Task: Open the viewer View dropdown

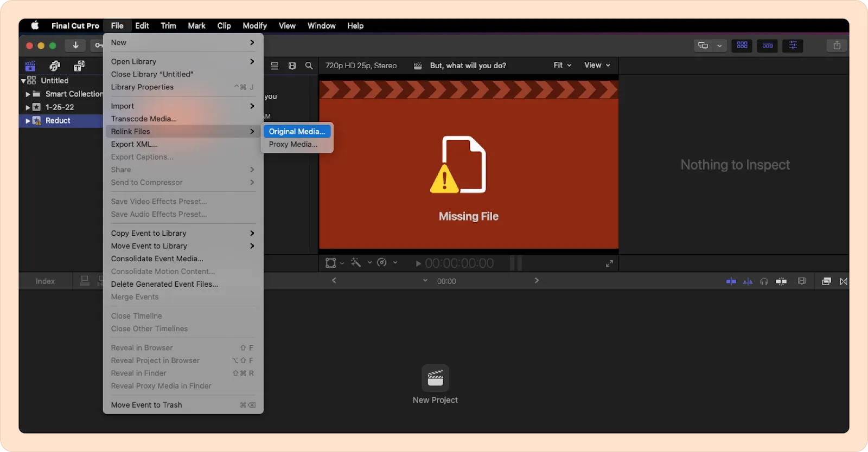Action: [597, 65]
